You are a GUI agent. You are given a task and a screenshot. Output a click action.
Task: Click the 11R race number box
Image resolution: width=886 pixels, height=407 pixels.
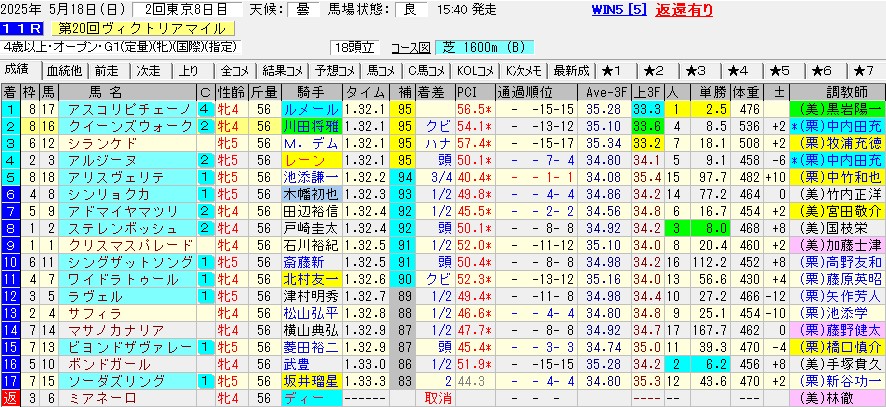coord(20,29)
